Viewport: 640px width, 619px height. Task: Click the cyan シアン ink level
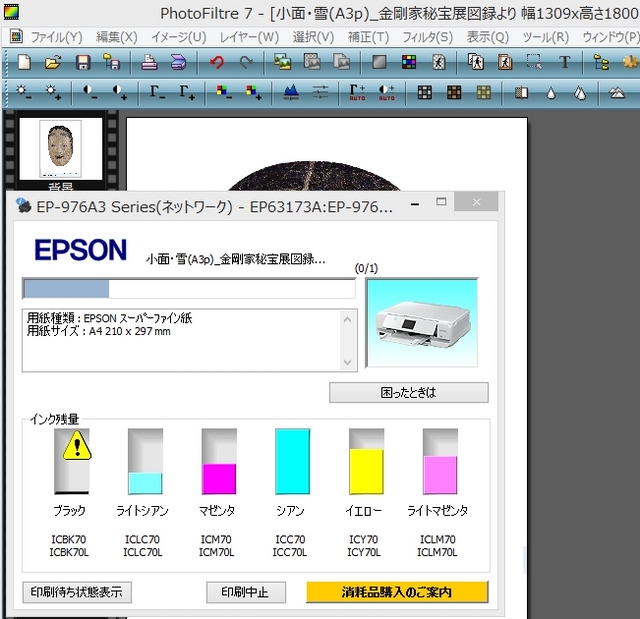coord(292,461)
